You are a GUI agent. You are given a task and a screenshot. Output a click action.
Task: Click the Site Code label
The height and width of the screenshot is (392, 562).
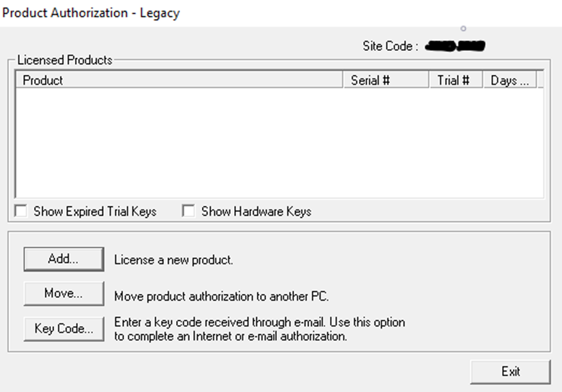390,46
